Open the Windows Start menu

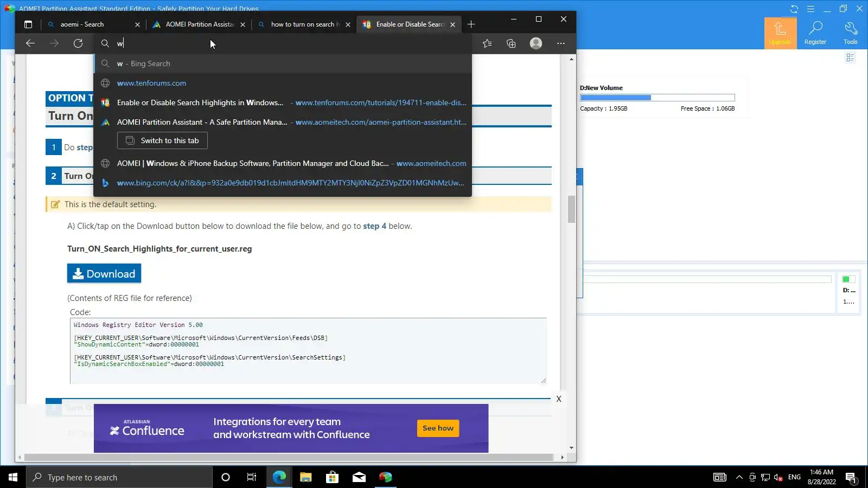tap(13, 477)
